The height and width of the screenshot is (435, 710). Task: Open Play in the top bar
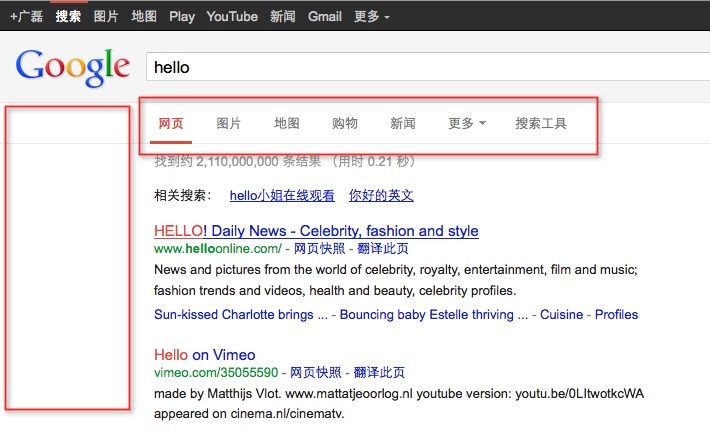pyautogui.click(x=182, y=17)
